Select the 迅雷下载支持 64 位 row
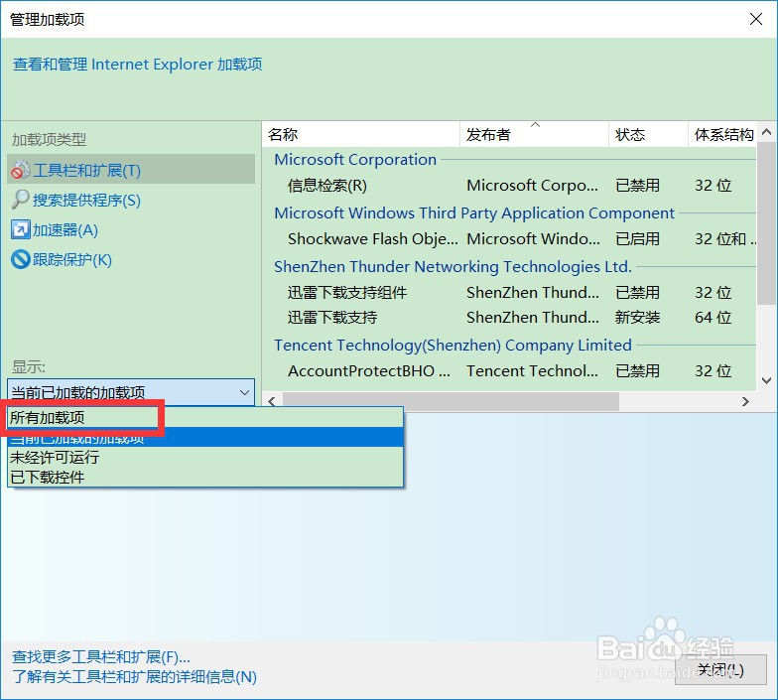Screen dimensions: 778x700 coord(509,318)
